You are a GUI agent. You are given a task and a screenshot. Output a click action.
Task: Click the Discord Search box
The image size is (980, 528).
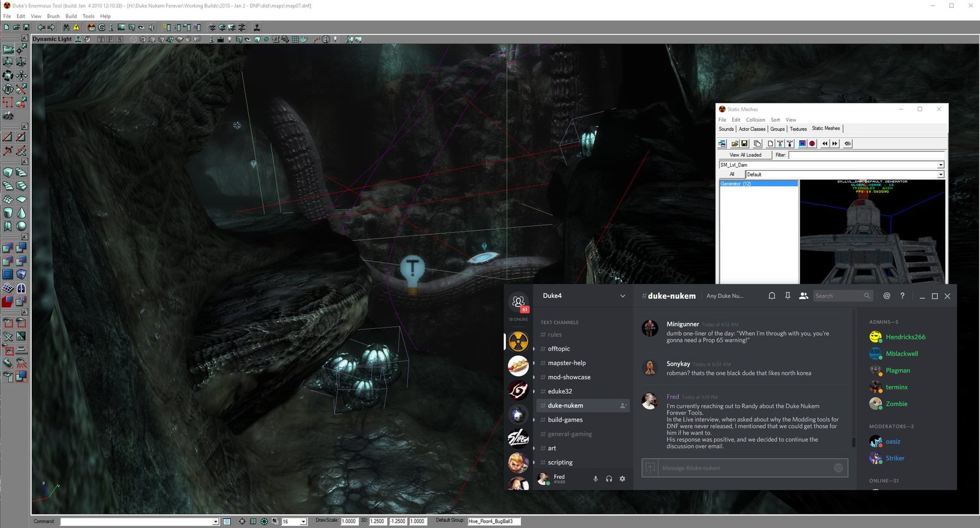click(842, 296)
